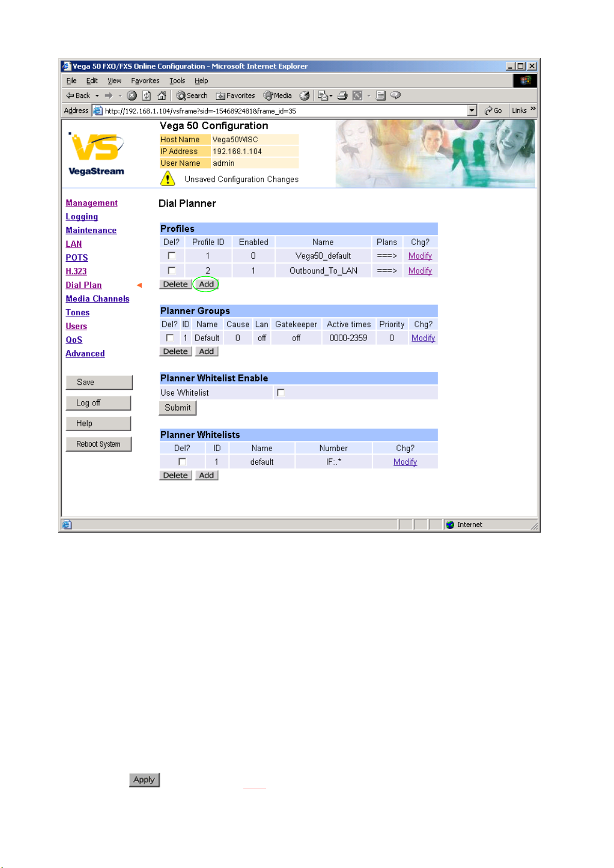Open the Management sidebar link

[x=92, y=203]
